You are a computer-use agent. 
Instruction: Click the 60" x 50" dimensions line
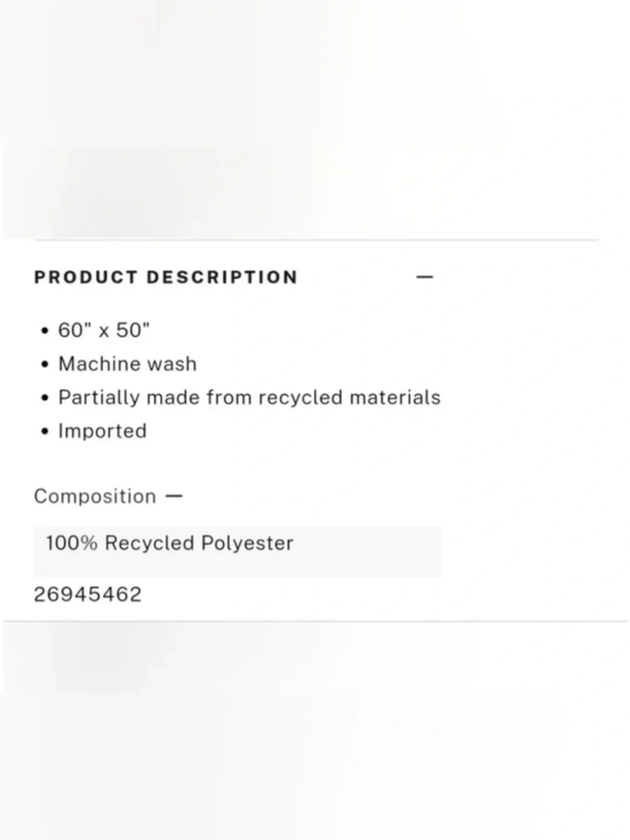pos(104,330)
